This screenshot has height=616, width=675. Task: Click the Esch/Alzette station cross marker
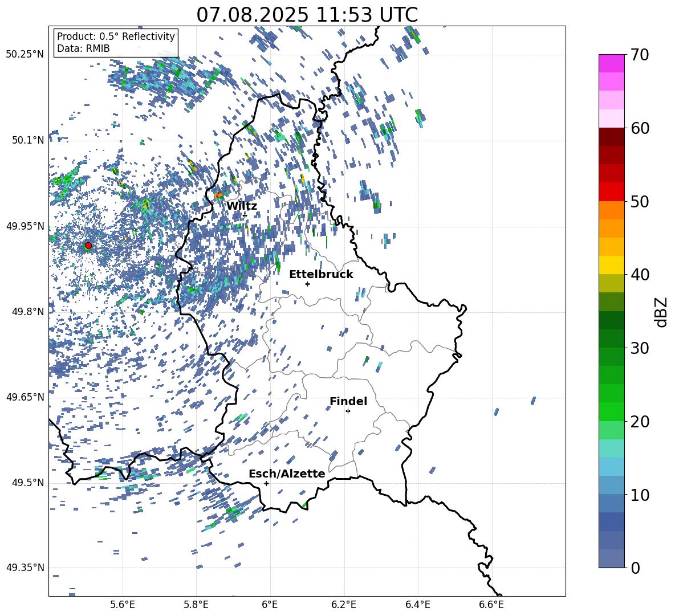pyautogui.click(x=266, y=483)
